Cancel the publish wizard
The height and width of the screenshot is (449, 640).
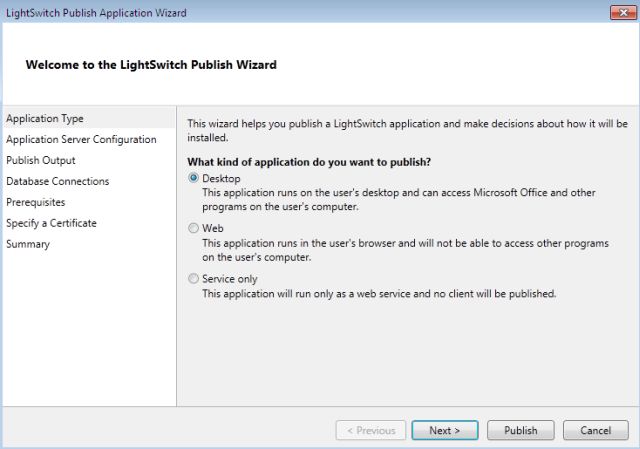pos(596,430)
